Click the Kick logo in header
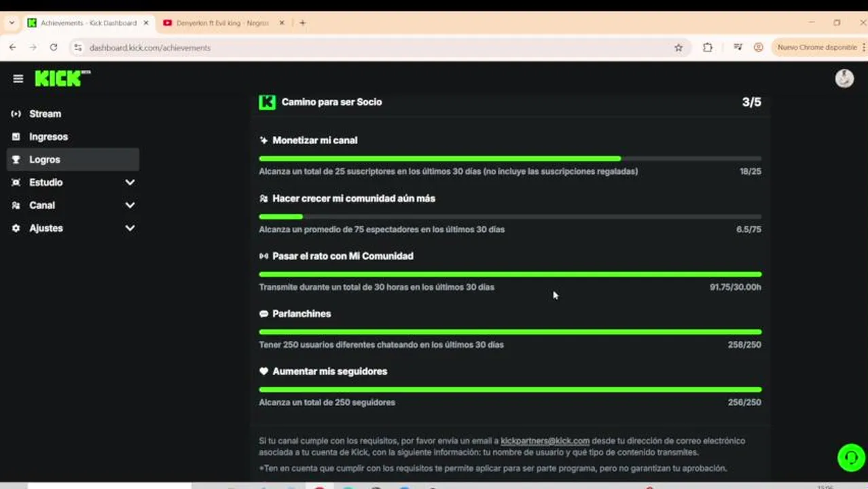Image resolution: width=868 pixels, height=489 pixels. pos(62,78)
